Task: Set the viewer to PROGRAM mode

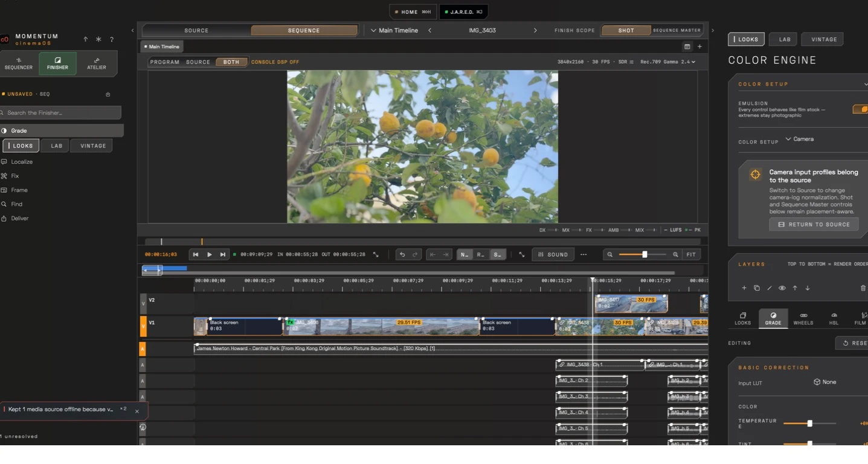Action: [x=165, y=62]
